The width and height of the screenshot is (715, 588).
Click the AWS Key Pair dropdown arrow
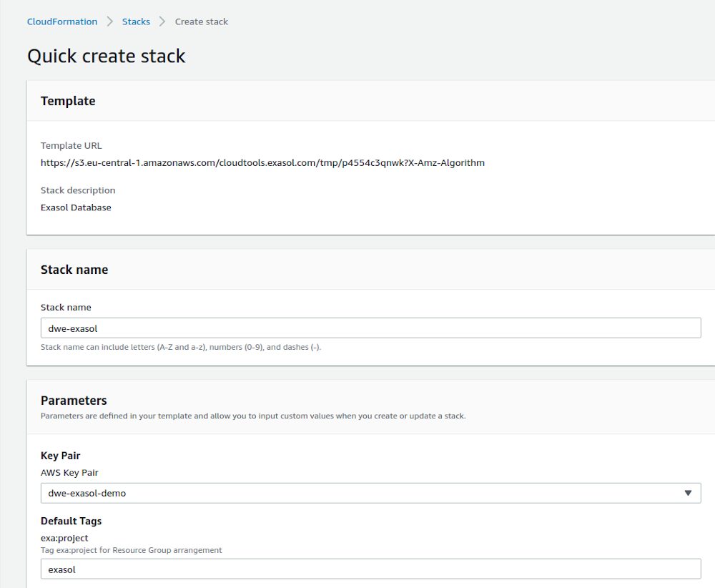[x=688, y=493]
